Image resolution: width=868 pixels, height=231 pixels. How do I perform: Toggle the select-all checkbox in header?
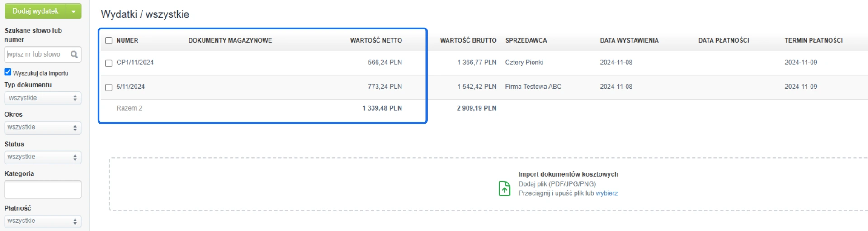point(108,41)
